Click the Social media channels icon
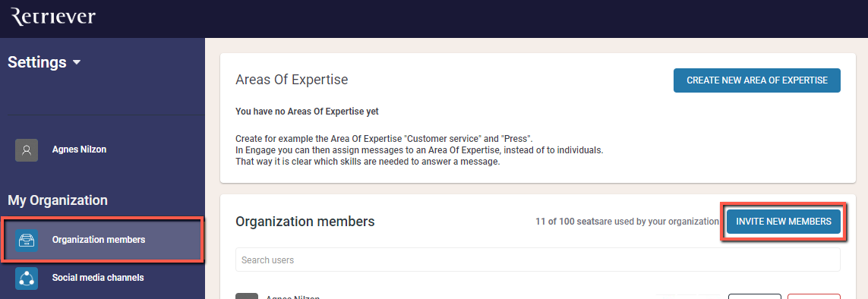 tap(27, 278)
